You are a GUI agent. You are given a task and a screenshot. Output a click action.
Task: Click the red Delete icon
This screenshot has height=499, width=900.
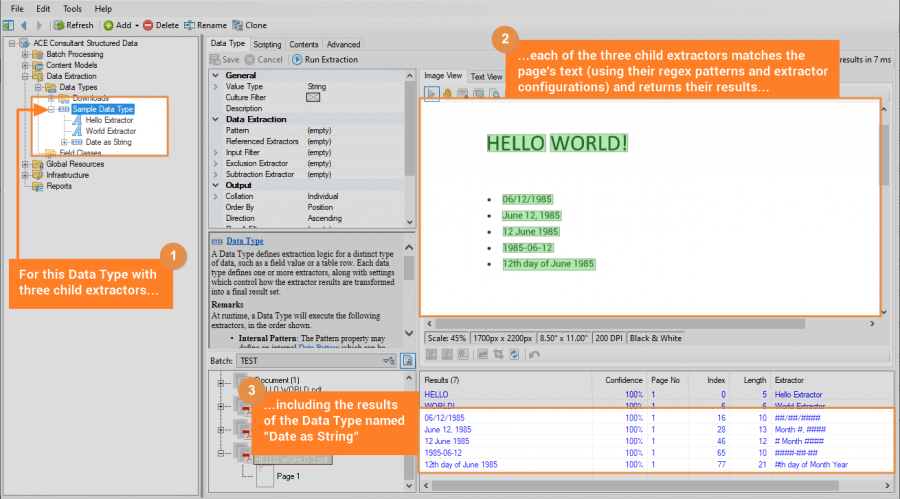click(x=149, y=25)
